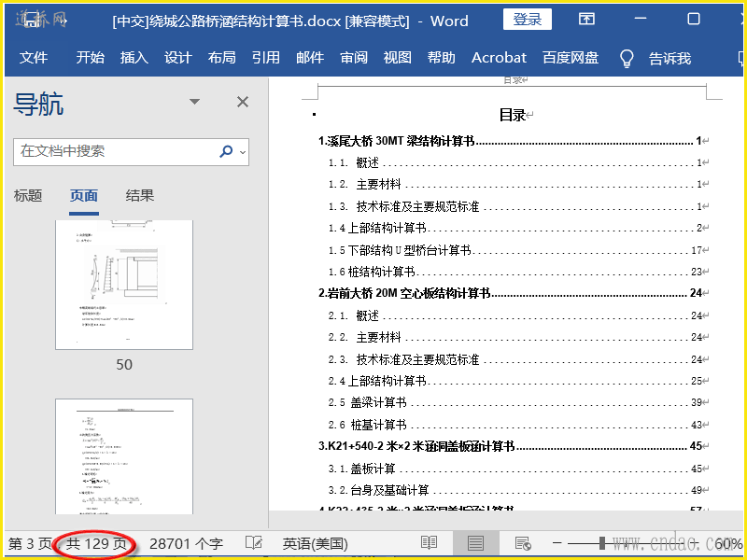The image size is (747, 560).
Task: Click TOC entry 2.6 桩基计算书
Action: (x=514, y=425)
